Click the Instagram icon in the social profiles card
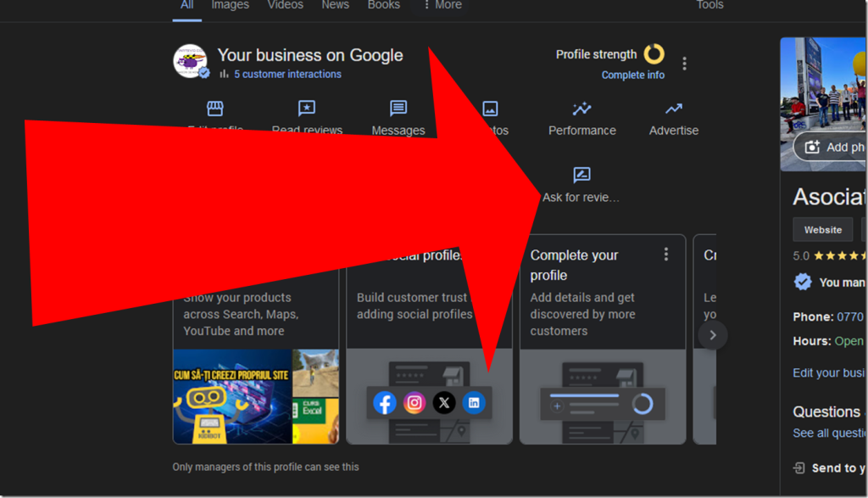 414,403
